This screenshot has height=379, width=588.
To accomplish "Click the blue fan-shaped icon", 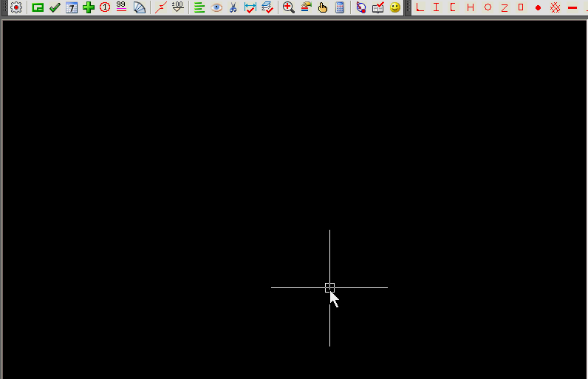I will 140,7.
